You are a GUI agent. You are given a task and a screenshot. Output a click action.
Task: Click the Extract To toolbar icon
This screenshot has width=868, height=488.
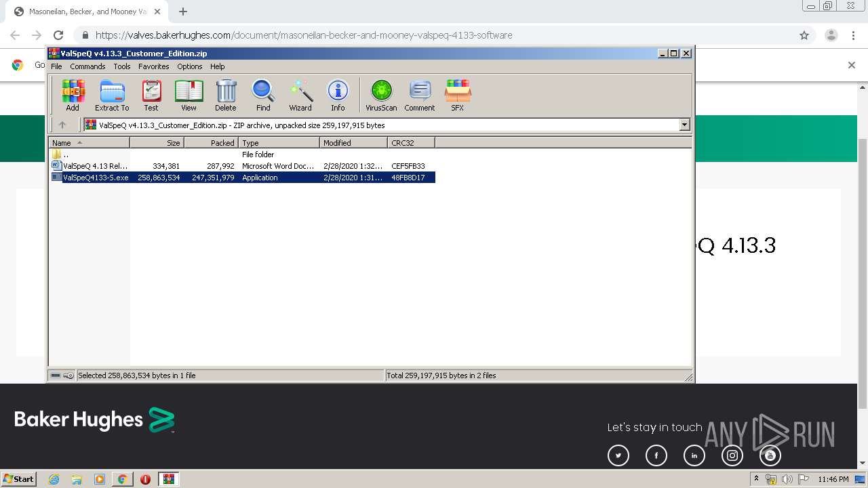(x=112, y=95)
